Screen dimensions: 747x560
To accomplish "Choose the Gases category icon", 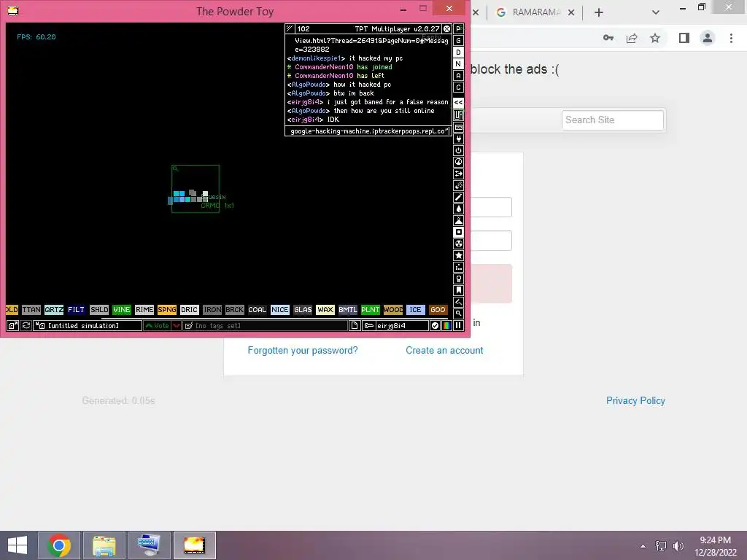I will pyautogui.click(x=458, y=197).
